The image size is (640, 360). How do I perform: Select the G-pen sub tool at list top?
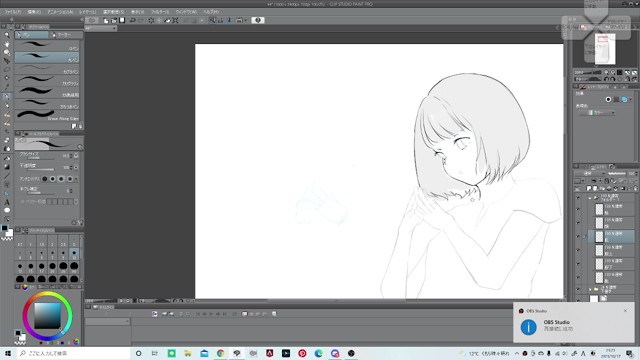pos(47,46)
